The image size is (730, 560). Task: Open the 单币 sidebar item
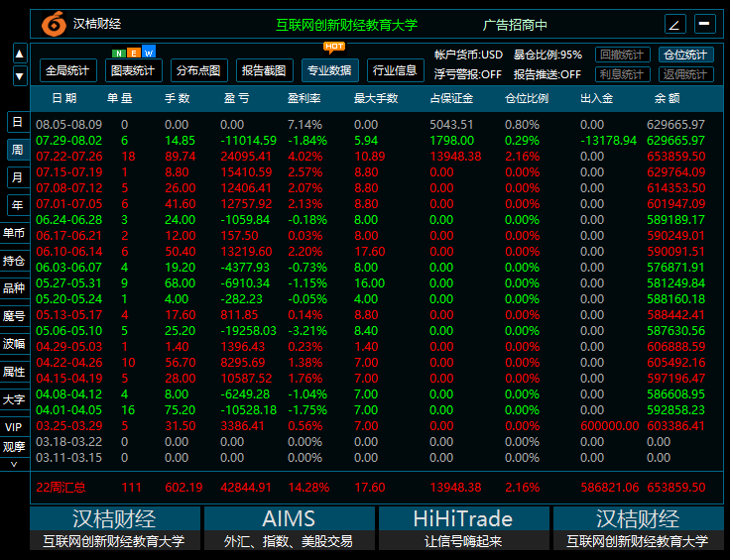(14, 233)
